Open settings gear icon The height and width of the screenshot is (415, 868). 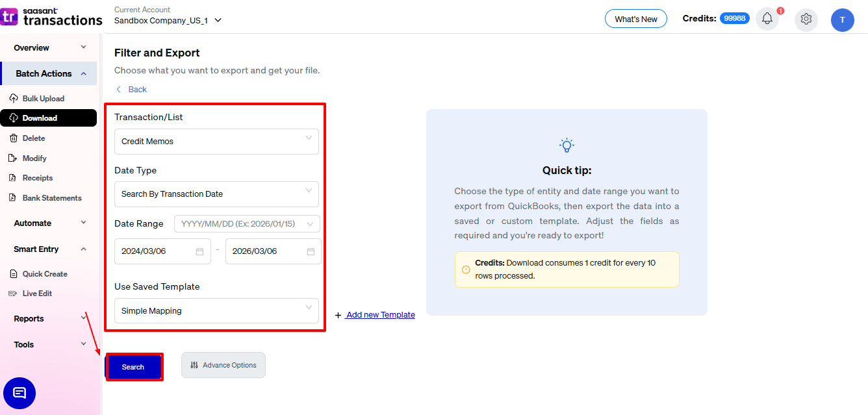806,19
